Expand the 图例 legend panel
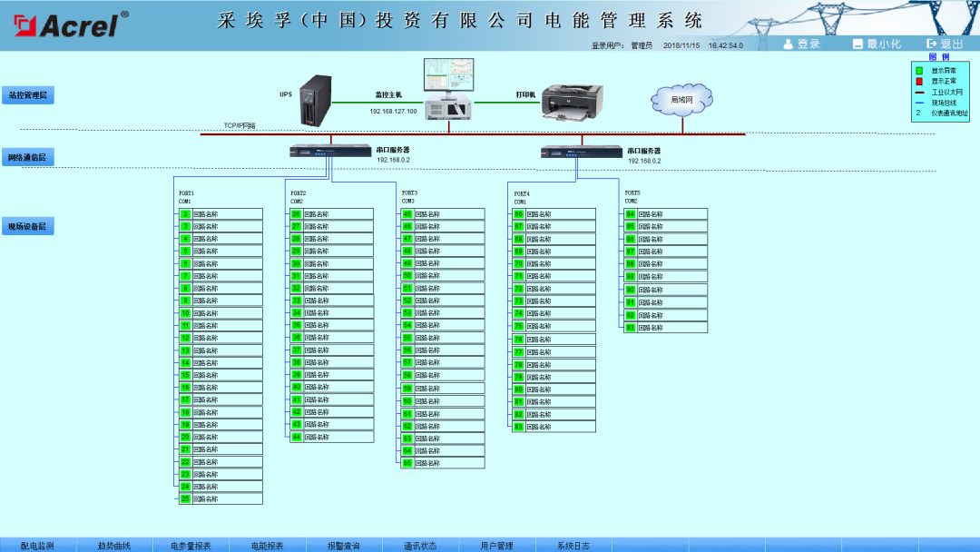 tap(939, 56)
